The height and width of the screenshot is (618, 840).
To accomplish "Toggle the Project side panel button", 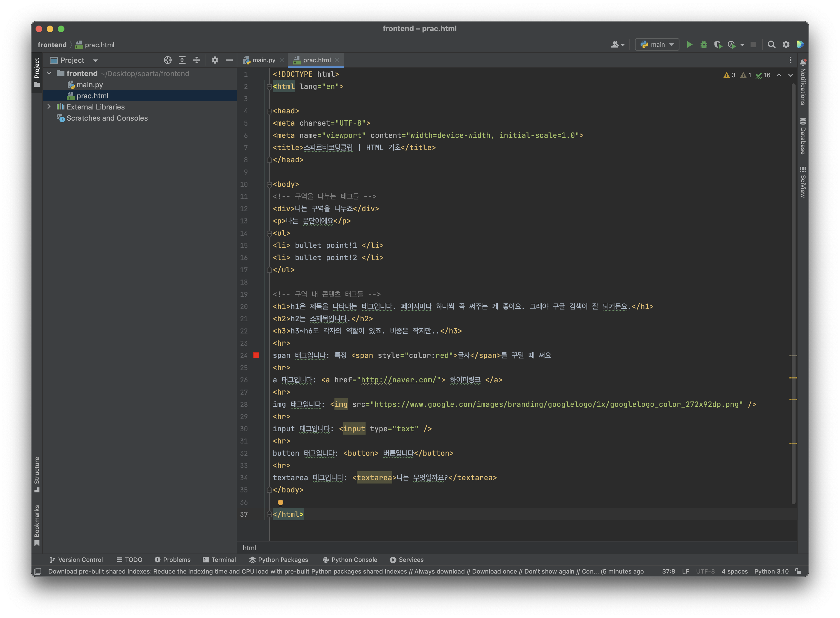I will click(x=37, y=72).
